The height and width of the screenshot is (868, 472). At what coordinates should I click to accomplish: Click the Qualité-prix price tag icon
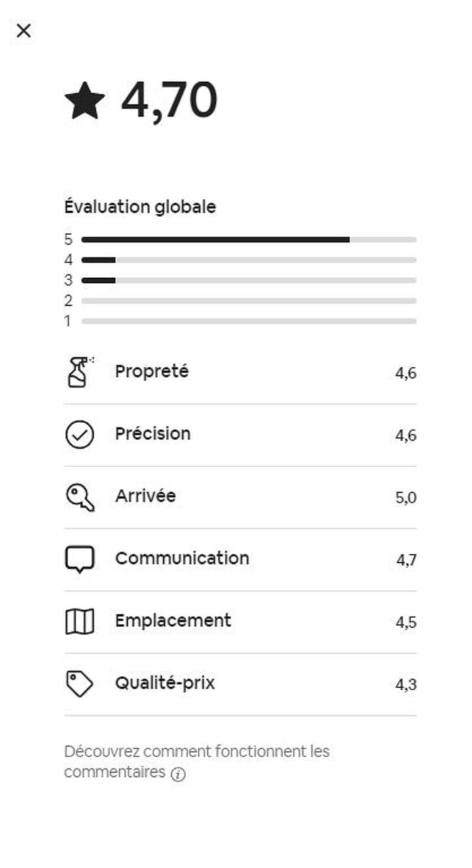(79, 684)
